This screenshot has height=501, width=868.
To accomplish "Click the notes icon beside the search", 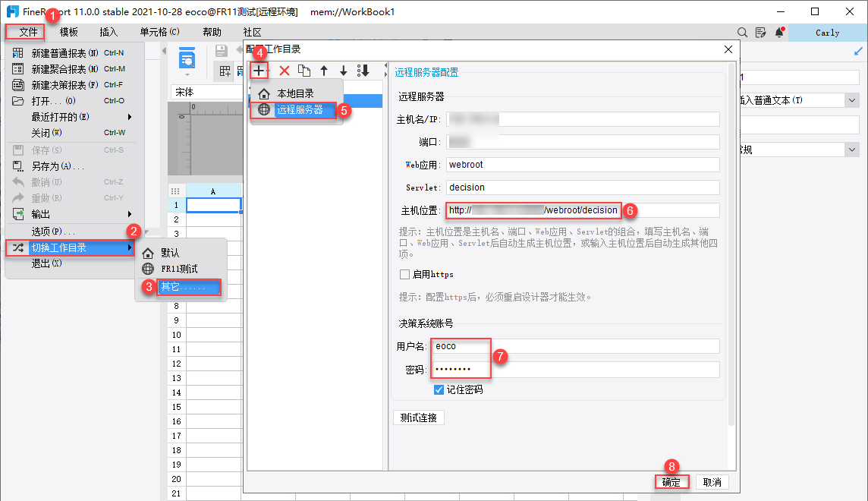I will pyautogui.click(x=760, y=33).
